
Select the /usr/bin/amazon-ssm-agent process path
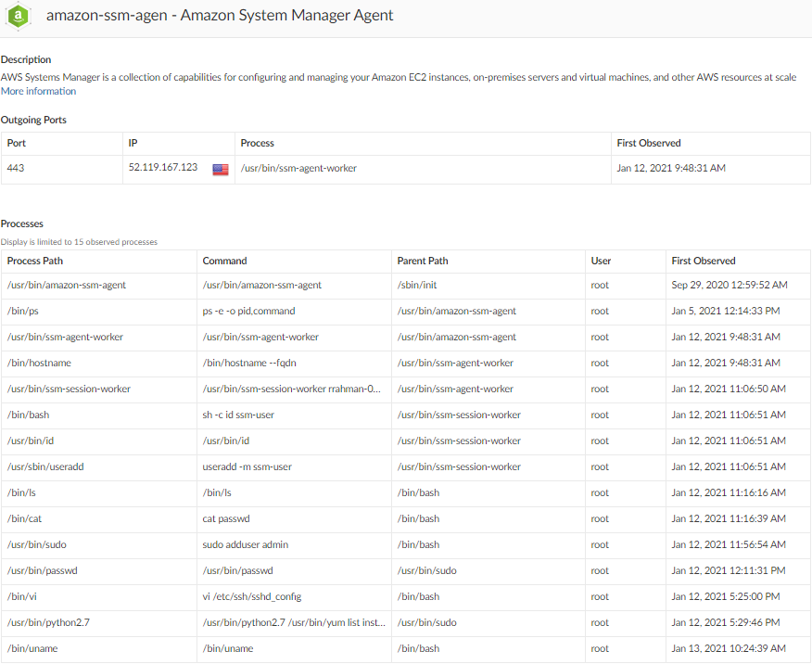tap(66, 285)
